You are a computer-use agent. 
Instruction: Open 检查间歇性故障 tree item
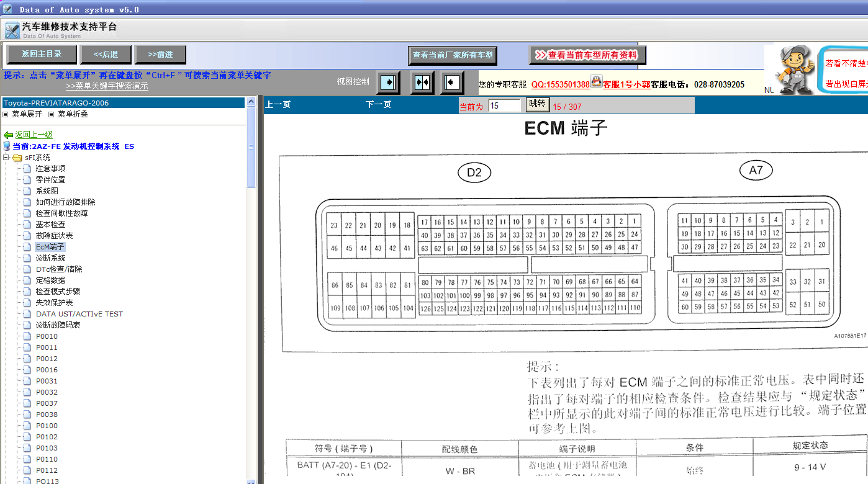pos(61,213)
